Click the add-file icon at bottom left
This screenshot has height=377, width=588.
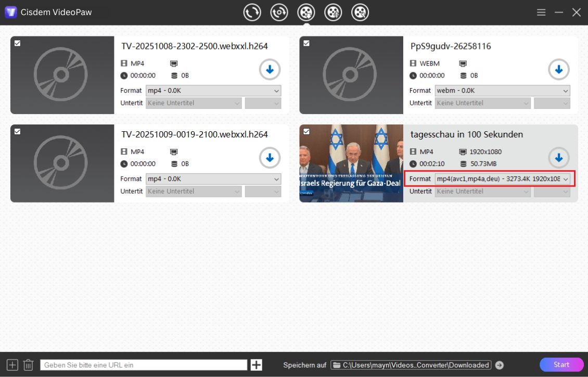pyautogui.click(x=12, y=365)
